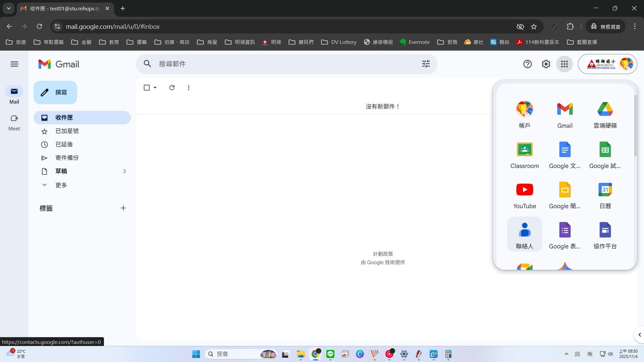Show search options filter dropdown

click(x=426, y=64)
